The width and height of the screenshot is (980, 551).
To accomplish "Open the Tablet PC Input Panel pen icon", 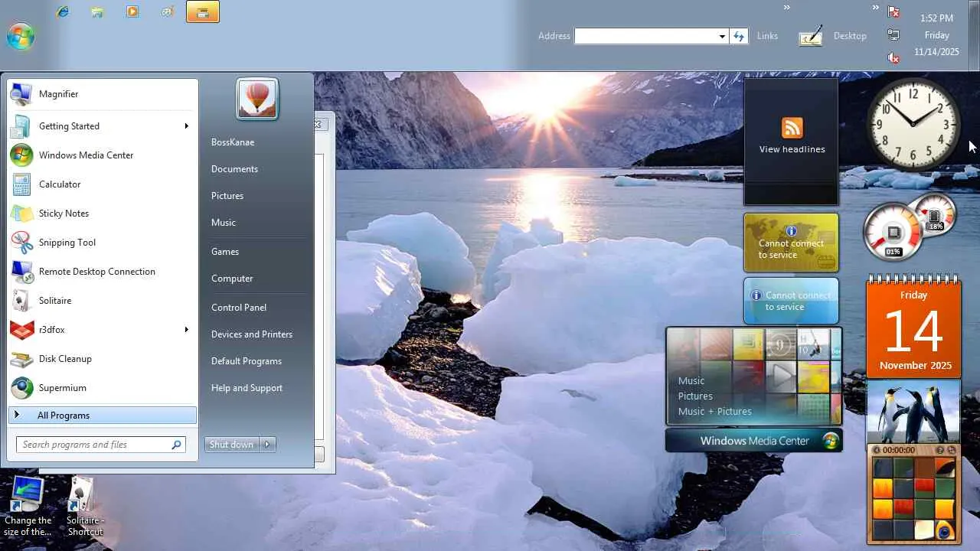I will click(x=810, y=36).
